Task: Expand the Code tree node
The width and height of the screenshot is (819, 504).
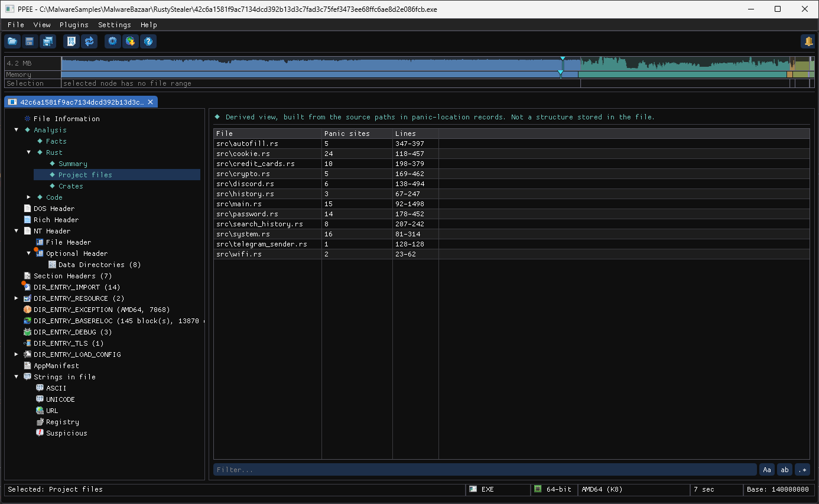Action: (x=29, y=197)
